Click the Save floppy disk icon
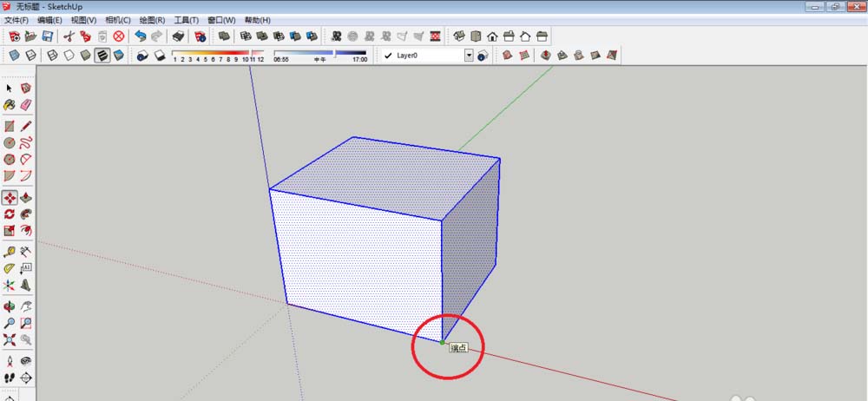868x401 pixels. click(x=47, y=36)
